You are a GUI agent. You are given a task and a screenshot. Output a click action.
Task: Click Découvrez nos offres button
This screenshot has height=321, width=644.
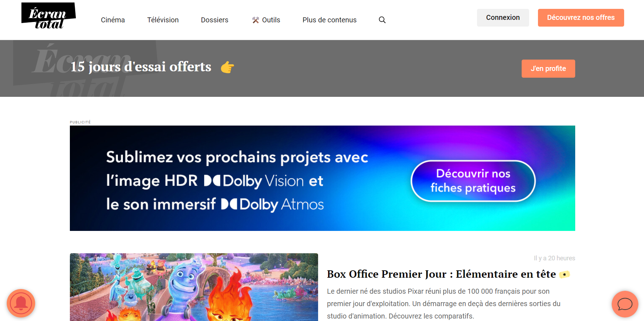click(x=581, y=18)
